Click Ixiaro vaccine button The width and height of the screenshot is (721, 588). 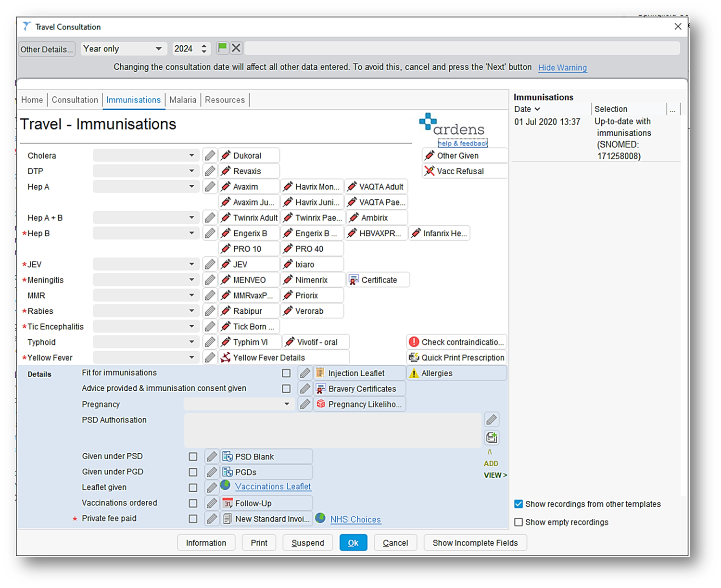(312, 264)
